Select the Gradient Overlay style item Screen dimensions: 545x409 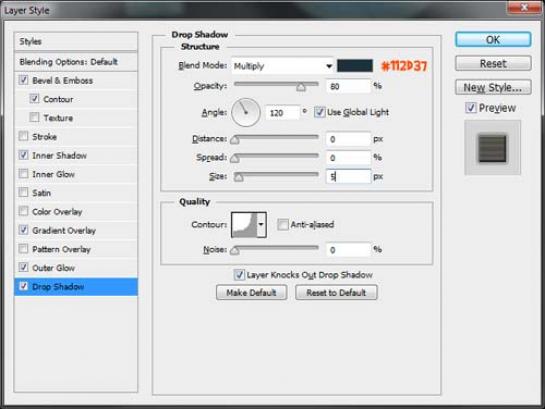pyautogui.click(x=64, y=230)
